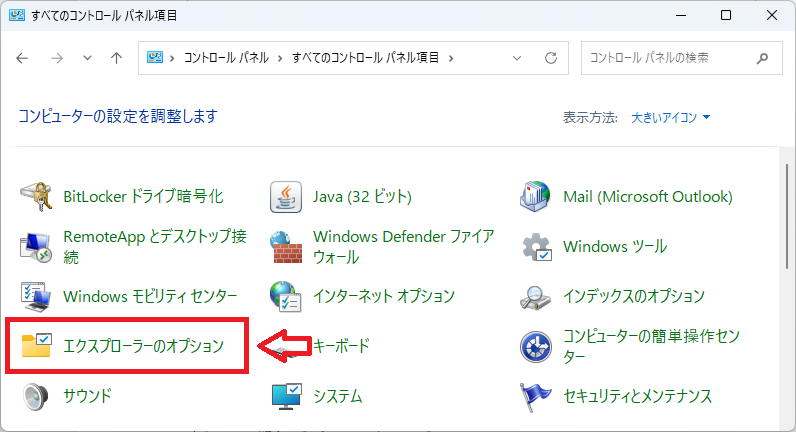
Task: Open インターネット オプション link
Action: click(x=384, y=296)
